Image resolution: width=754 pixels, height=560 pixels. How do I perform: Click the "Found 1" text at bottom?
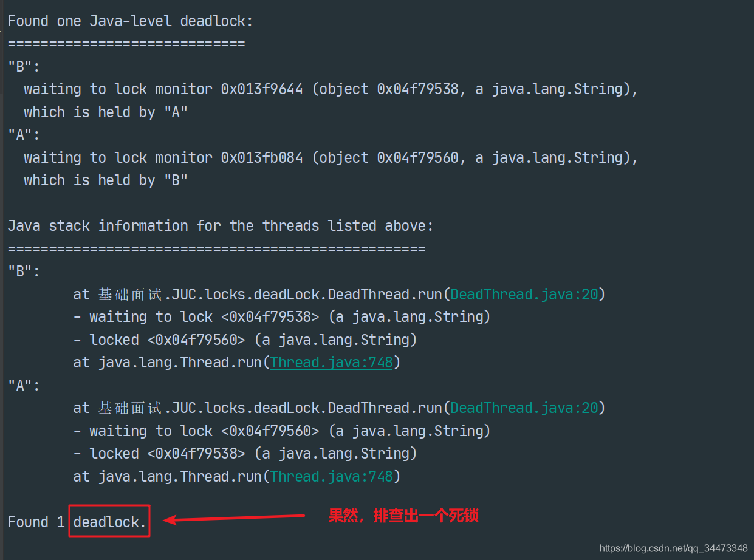coord(36,522)
